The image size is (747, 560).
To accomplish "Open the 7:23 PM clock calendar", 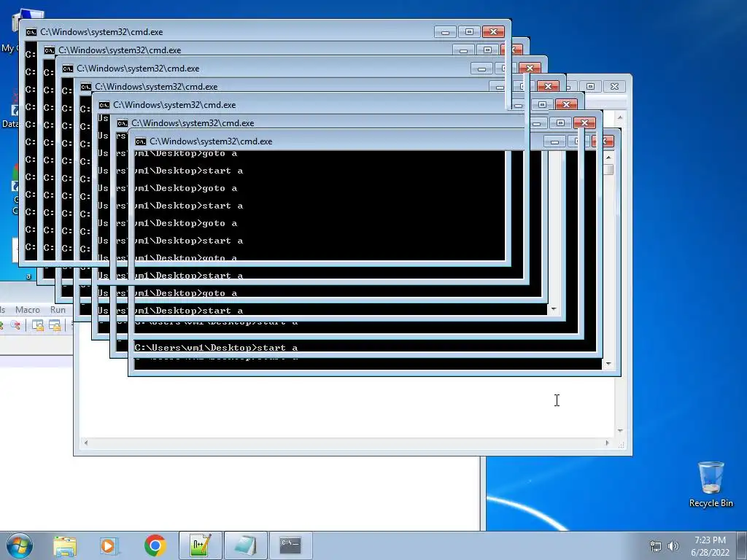I will click(710, 546).
